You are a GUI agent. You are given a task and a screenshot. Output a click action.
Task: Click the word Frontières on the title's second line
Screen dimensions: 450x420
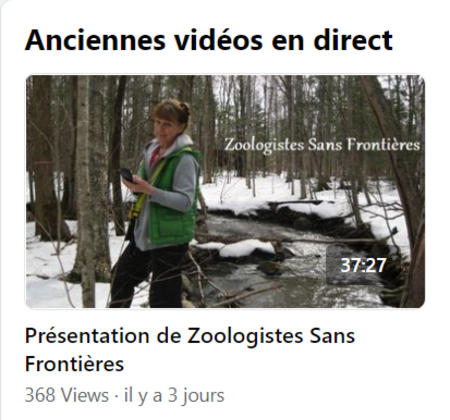coord(74,364)
